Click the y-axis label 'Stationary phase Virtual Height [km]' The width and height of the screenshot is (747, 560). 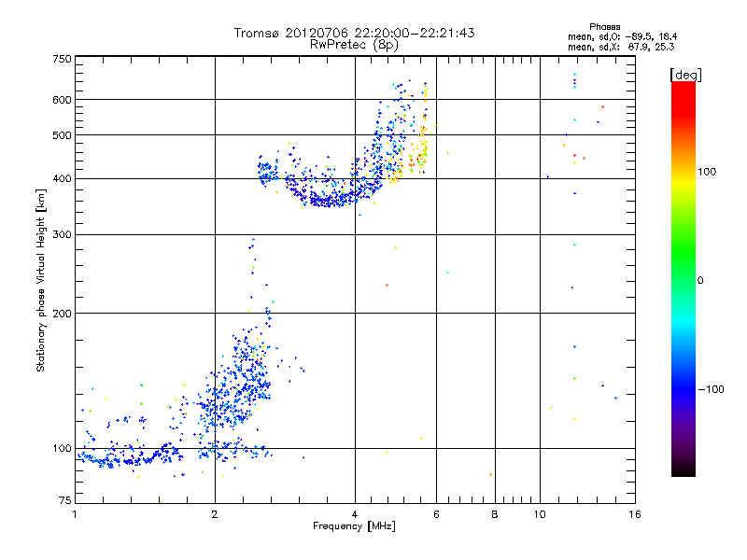coord(40,280)
